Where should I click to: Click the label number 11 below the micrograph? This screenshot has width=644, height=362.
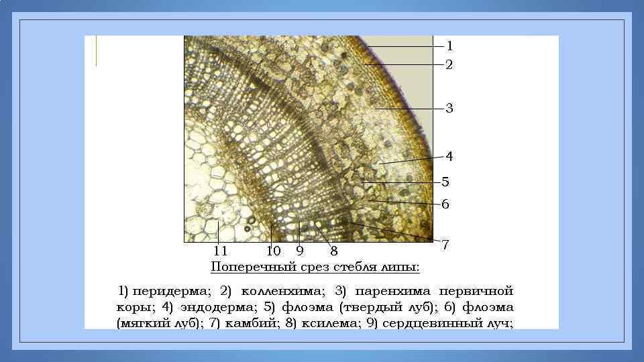coord(220,250)
